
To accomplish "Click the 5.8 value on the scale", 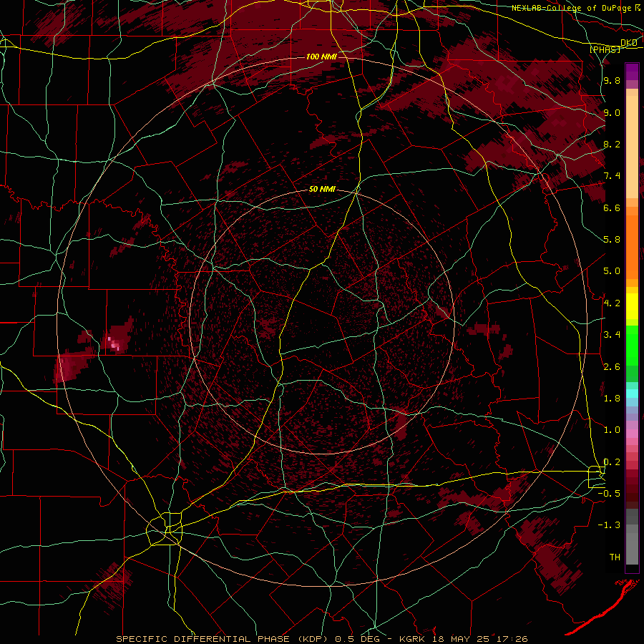I will (x=612, y=240).
